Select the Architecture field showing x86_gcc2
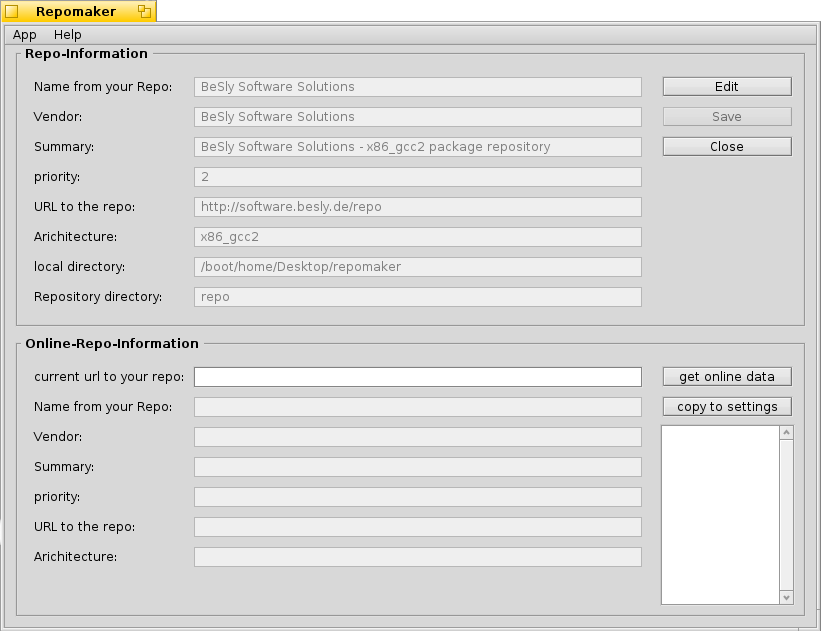The height and width of the screenshot is (631, 821). click(x=417, y=237)
